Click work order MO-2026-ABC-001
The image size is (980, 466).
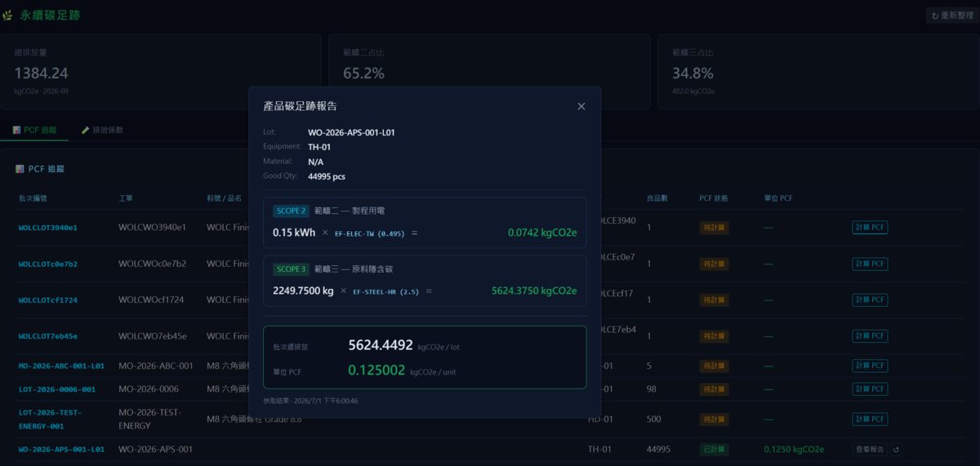pyautogui.click(x=156, y=366)
